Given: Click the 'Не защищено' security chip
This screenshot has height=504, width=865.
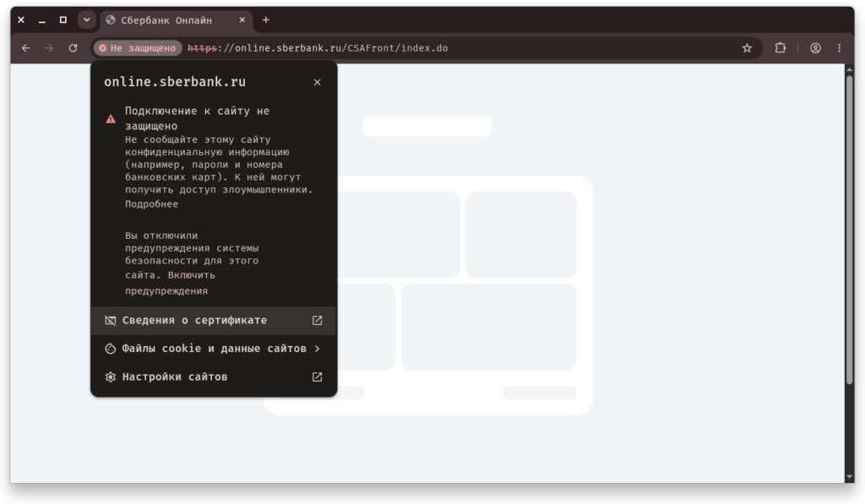Looking at the screenshot, I should (138, 48).
